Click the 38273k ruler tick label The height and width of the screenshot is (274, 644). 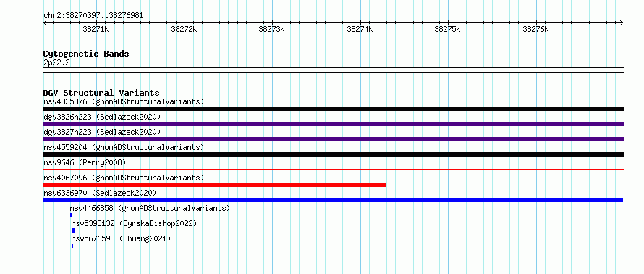pos(271,29)
